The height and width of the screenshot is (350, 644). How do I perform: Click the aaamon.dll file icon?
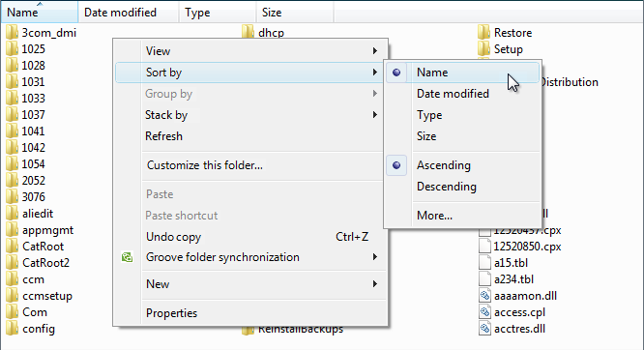[x=484, y=296]
